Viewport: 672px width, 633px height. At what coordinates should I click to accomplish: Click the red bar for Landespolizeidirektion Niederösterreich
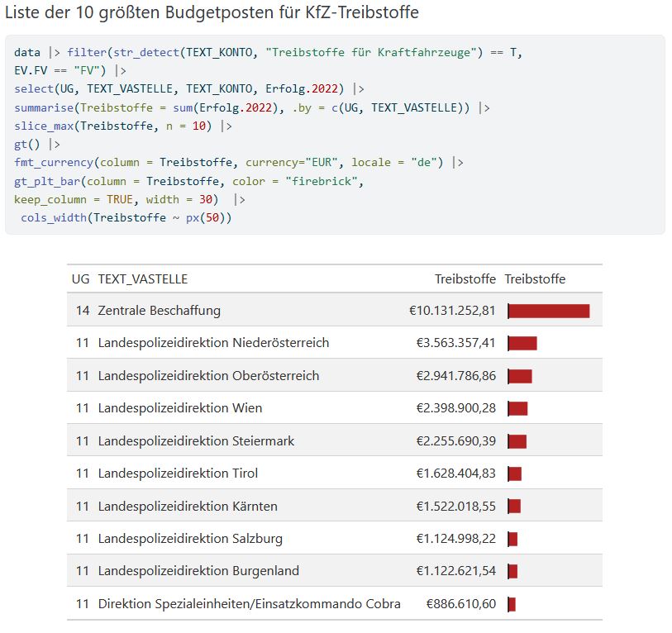click(x=522, y=343)
